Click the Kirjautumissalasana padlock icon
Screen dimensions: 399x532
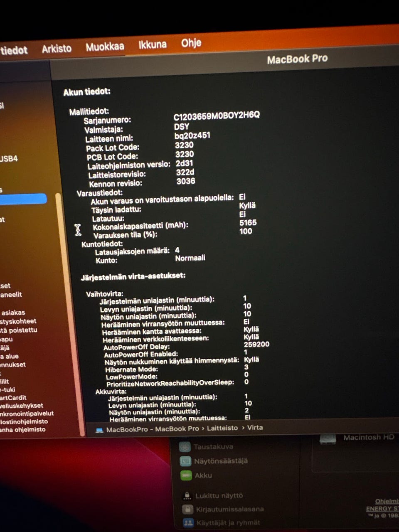188,509
